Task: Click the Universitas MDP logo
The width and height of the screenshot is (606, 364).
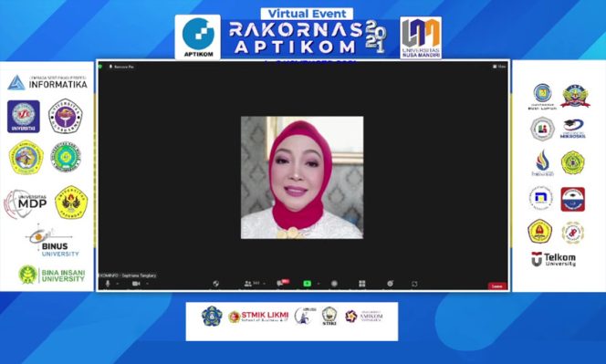Action: tap(26, 203)
